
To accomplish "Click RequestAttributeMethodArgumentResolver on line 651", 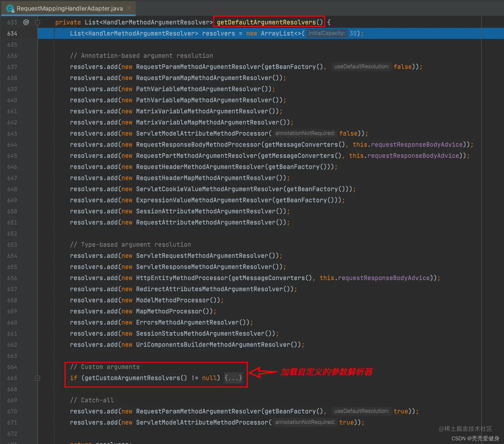I will 206,222.
